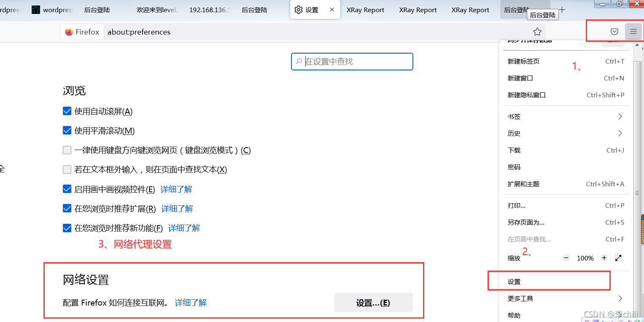Select 新建标签页 menu item
The height and width of the screenshot is (322, 644).
pyautogui.click(x=565, y=62)
